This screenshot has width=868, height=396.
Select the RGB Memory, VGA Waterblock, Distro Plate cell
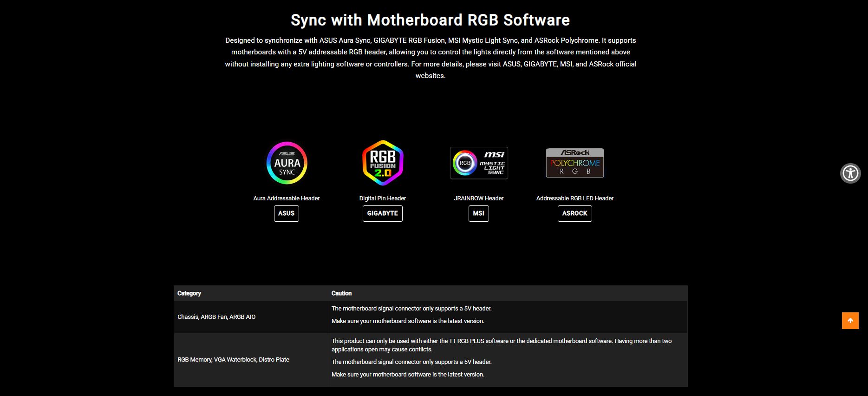tap(251, 360)
